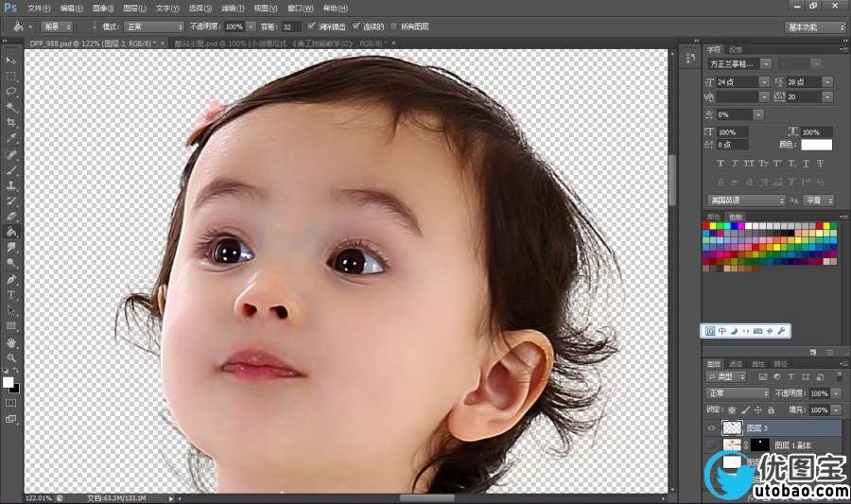The width and height of the screenshot is (851, 504).
Task: Select the Rectangle shape tool
Action: (x=10, y=326)
